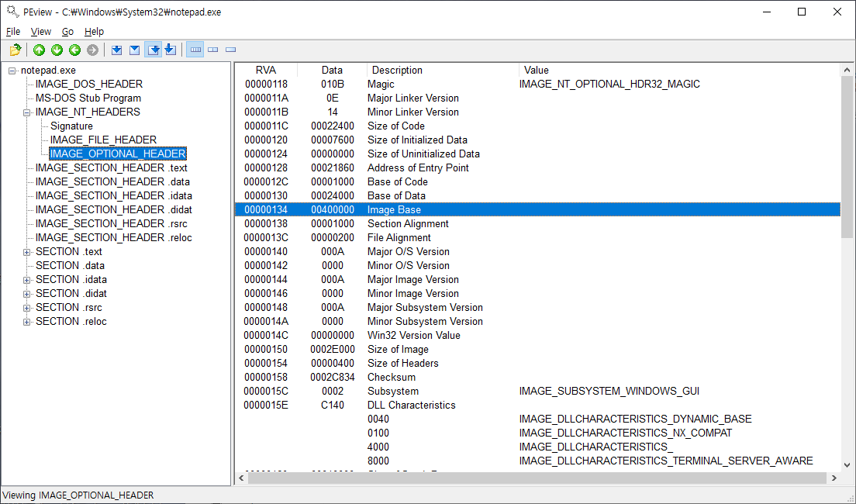
Task: Click the PEview magnifier title bar icon
Action: (12, 12)
